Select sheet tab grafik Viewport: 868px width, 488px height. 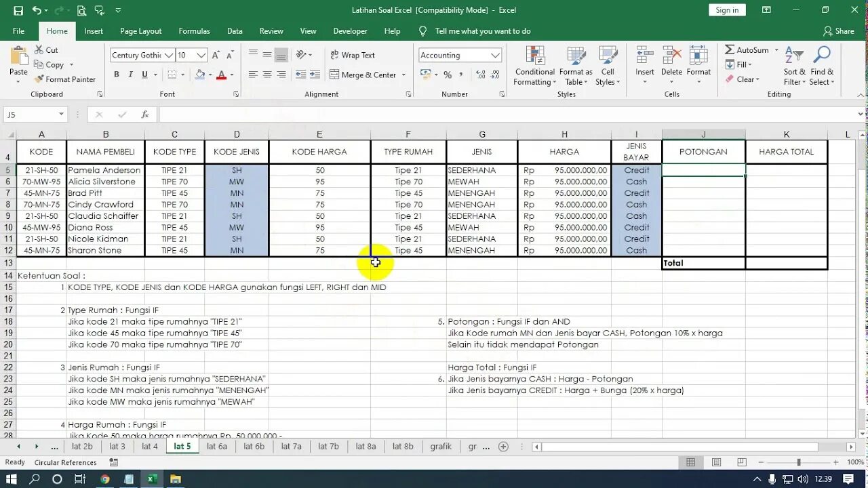pyautogui.click(x=441, y=447)
